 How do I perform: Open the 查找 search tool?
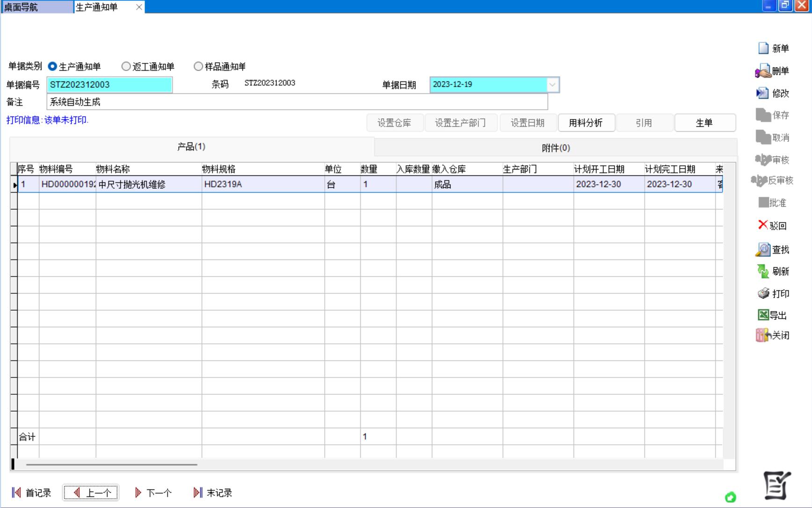point(763,250)
